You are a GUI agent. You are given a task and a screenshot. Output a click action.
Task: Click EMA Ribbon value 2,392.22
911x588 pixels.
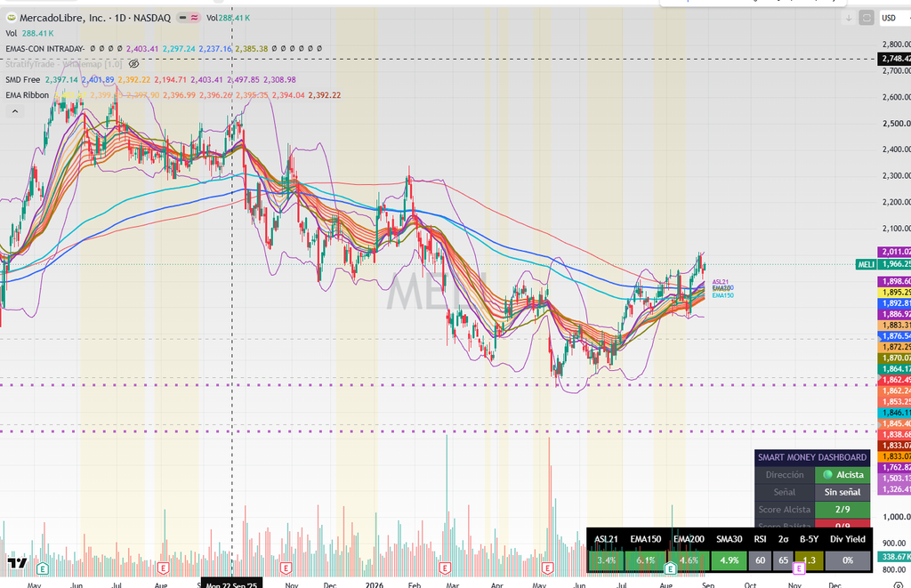pyautogui.click(x=324, y=94)
